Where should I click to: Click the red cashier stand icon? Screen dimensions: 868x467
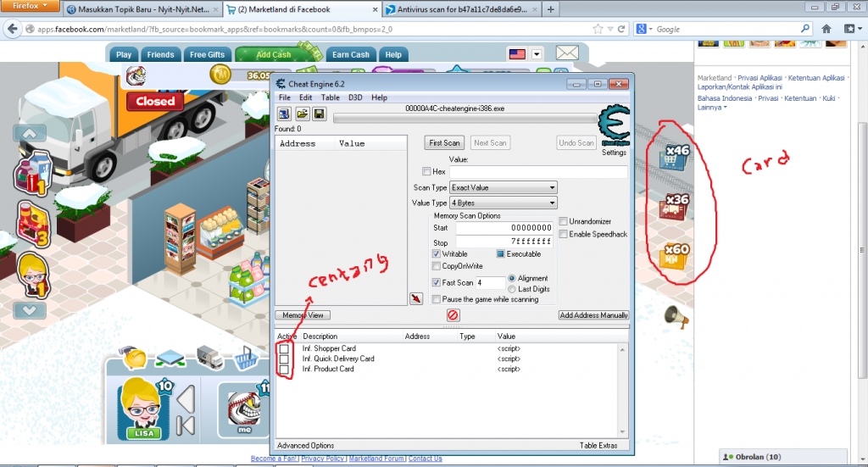(x=33, y=223)
